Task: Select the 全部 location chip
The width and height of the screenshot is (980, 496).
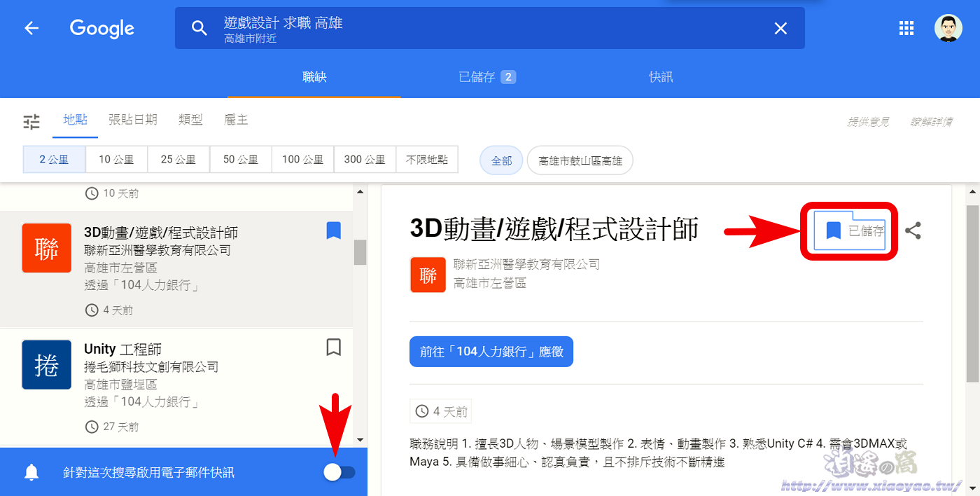Action: point(501,160)
